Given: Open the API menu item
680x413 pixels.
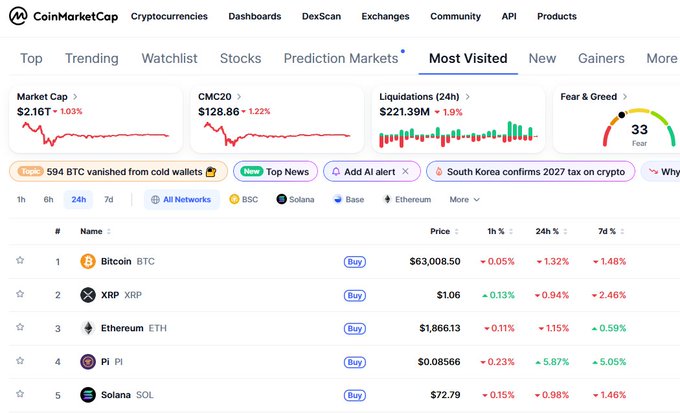Looking at the screenshot, I should click(509, 16).
